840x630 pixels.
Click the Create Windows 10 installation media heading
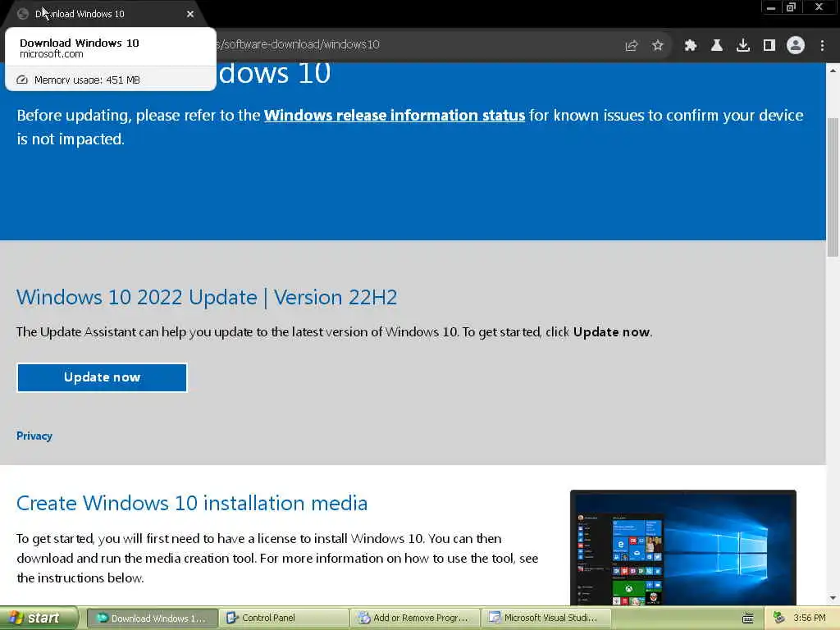(192, 504)
